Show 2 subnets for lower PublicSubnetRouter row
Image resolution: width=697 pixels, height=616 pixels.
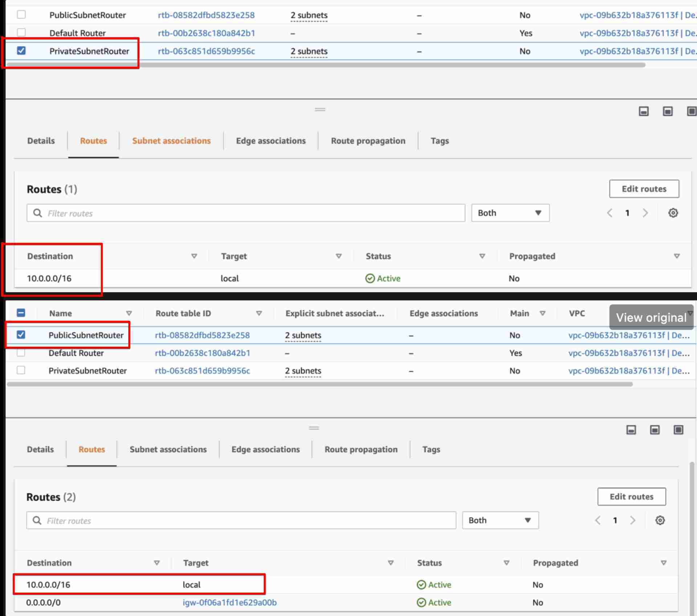coord(303,335)
